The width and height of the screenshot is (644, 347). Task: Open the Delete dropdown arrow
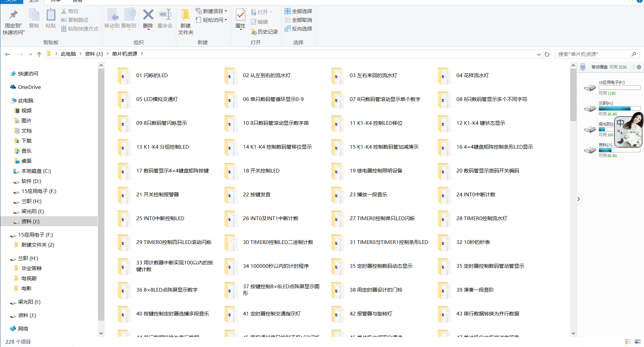click(148, 30)
